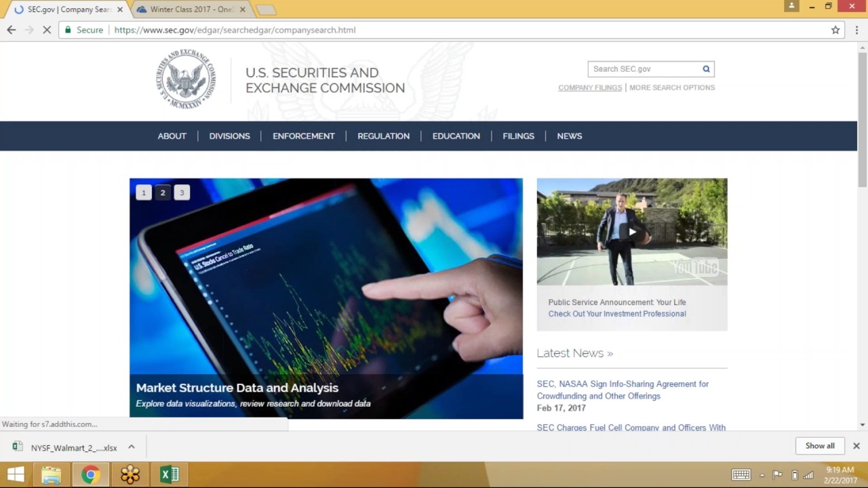Viewport: 868px width, 488px height.
Task: Click the action center flag icon in tray
Action: click(x=778, y=474)
